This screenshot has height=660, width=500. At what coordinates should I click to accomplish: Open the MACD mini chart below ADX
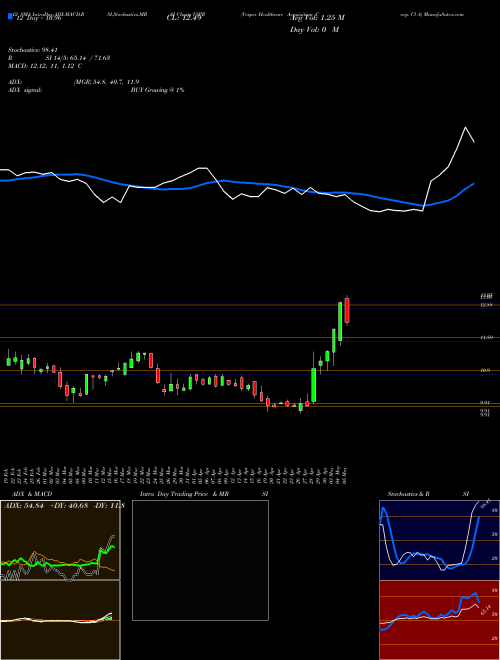click(x=60, y=620)
